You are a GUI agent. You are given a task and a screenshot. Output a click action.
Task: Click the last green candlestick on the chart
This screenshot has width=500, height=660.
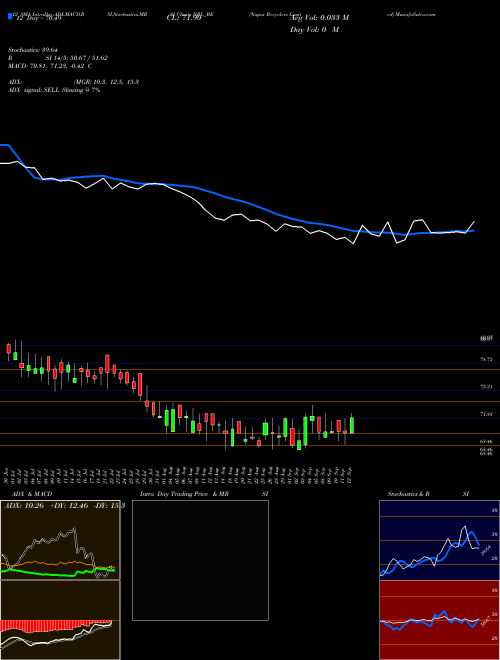point(352,424)
